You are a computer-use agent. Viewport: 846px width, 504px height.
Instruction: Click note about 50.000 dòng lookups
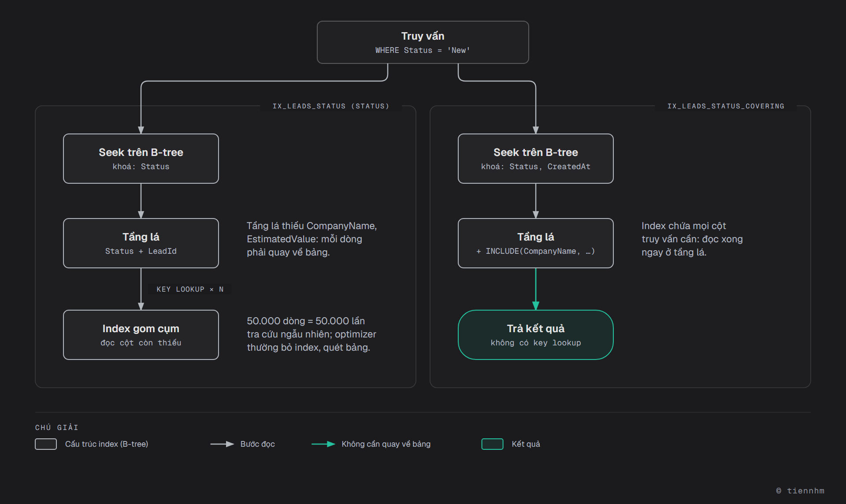312,334
